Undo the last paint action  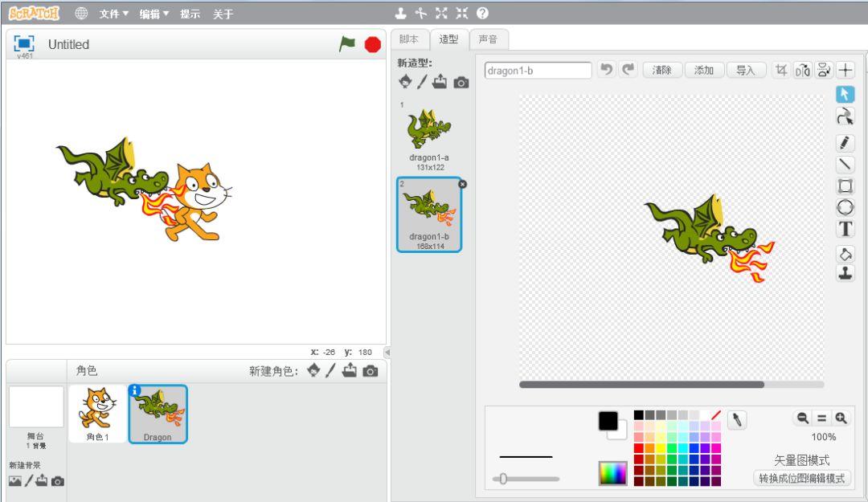[x=608, y=70]
